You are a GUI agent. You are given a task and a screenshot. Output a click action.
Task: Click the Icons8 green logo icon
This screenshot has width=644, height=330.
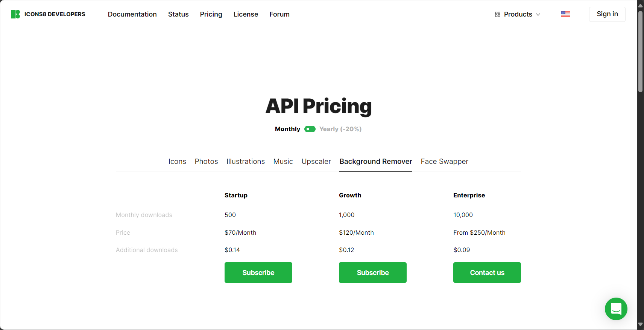[15, 14]
